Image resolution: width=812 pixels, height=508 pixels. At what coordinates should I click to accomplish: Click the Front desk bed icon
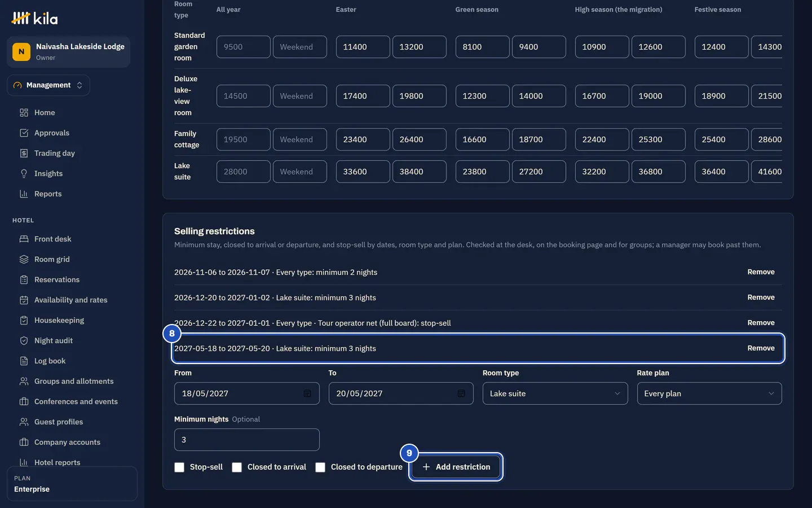24,239
